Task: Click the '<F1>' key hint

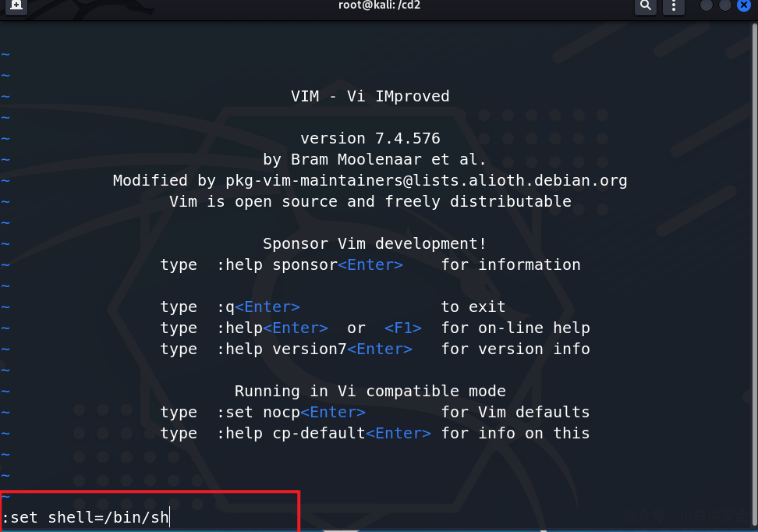Action: (x=402, y=328)
